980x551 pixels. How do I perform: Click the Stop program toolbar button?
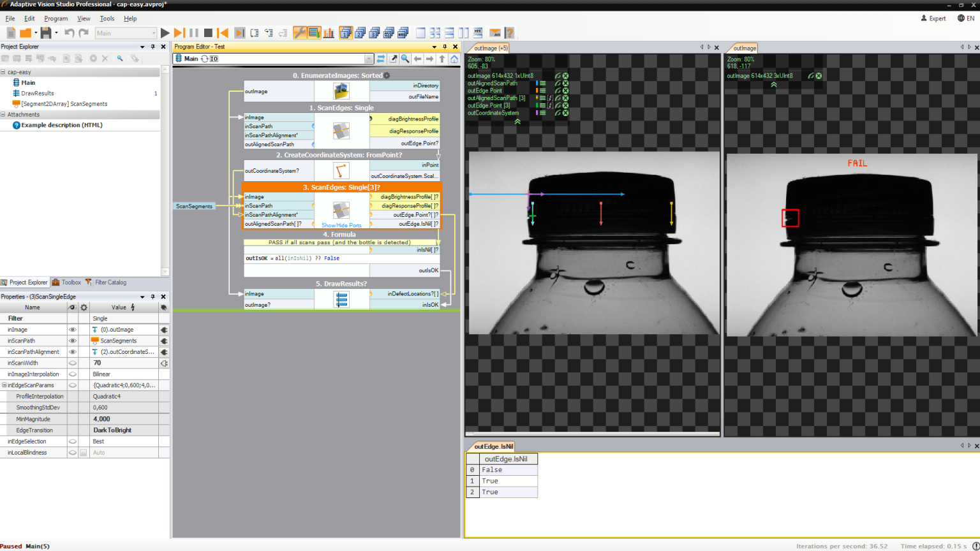(x=208, y=33)
